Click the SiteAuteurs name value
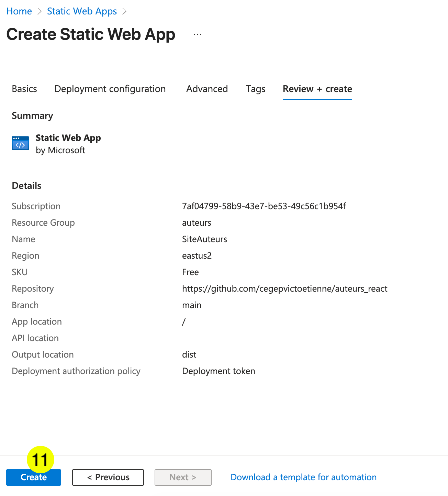448x496 pixels. click(x=204, y=239)
